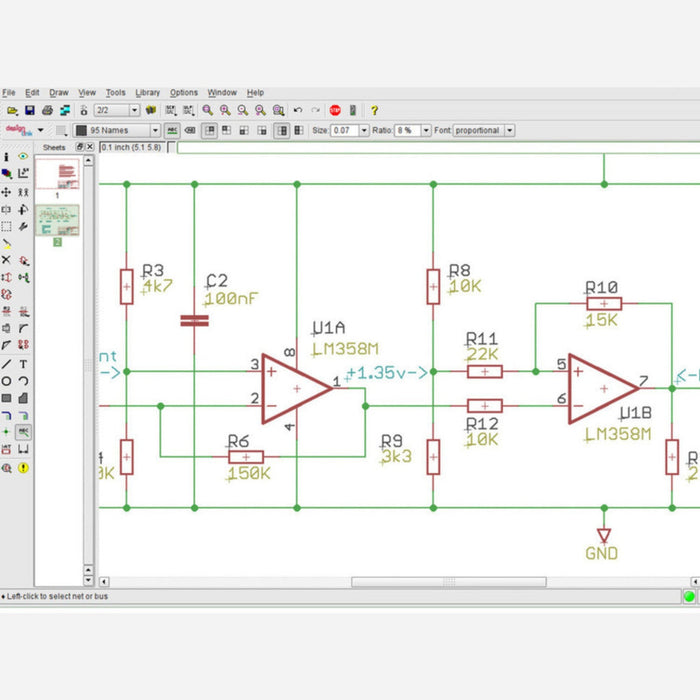Open help via yellow question mark icon
Screen dimensions: 700x700
click(x=374, y=110)
